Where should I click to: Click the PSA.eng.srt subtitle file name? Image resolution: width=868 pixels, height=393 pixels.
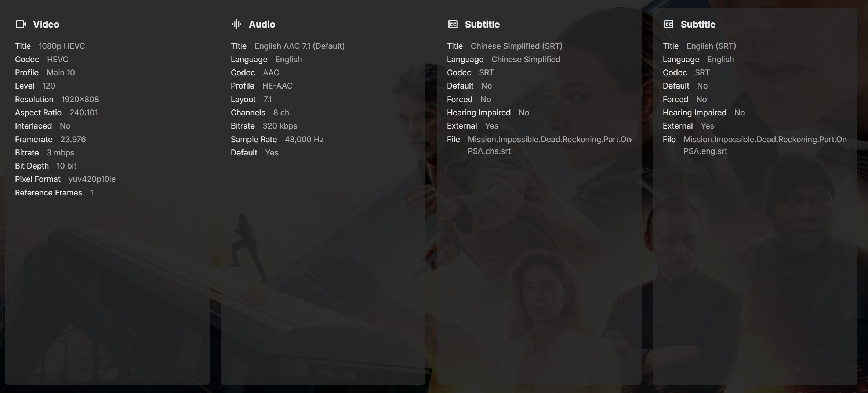(765, 145)
